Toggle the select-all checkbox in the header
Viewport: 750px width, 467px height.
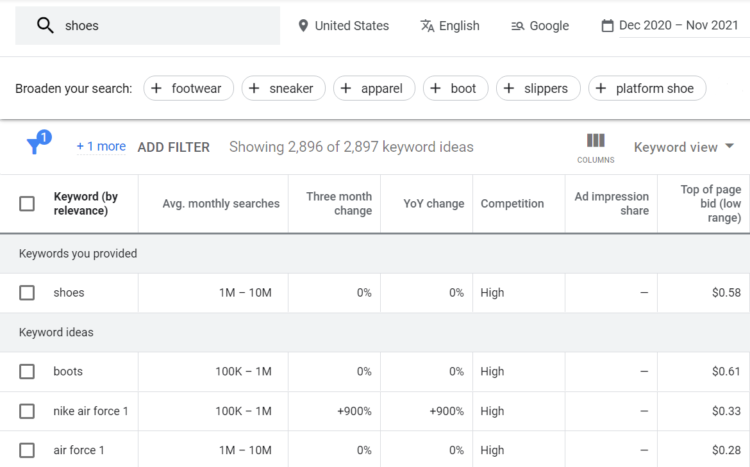click(27, 204)
